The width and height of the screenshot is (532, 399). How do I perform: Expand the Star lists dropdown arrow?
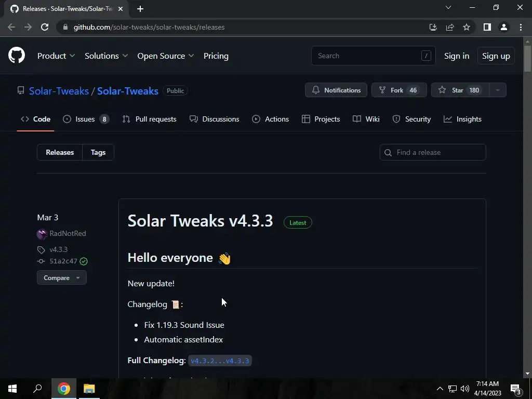498,90
